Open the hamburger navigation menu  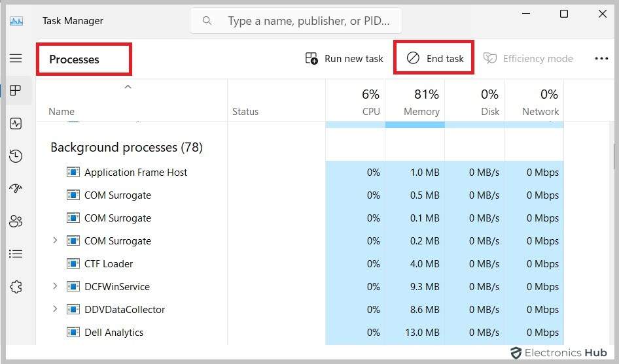pyautogui.click(x=16, y=58)
